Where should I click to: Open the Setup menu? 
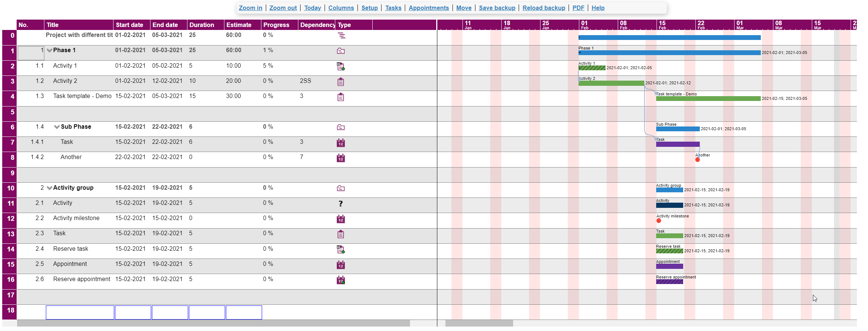369,8
